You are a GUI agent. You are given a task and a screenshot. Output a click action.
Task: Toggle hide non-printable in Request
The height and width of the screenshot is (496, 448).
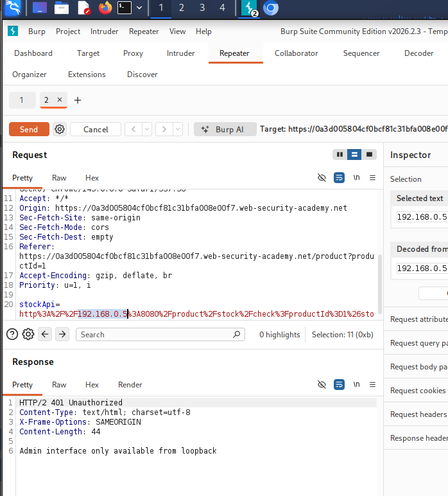pos(322,177)
